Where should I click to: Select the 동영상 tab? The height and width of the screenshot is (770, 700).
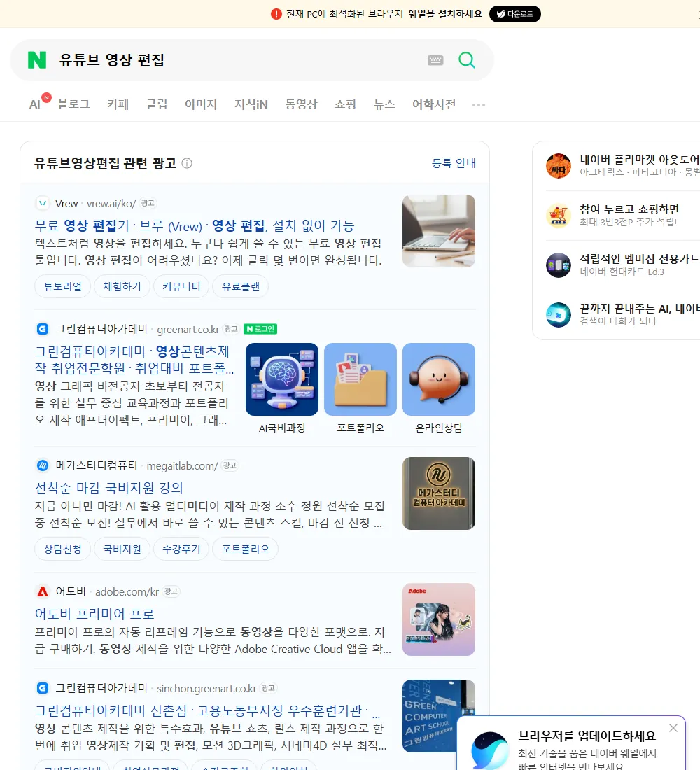click(x=301, y=104)
